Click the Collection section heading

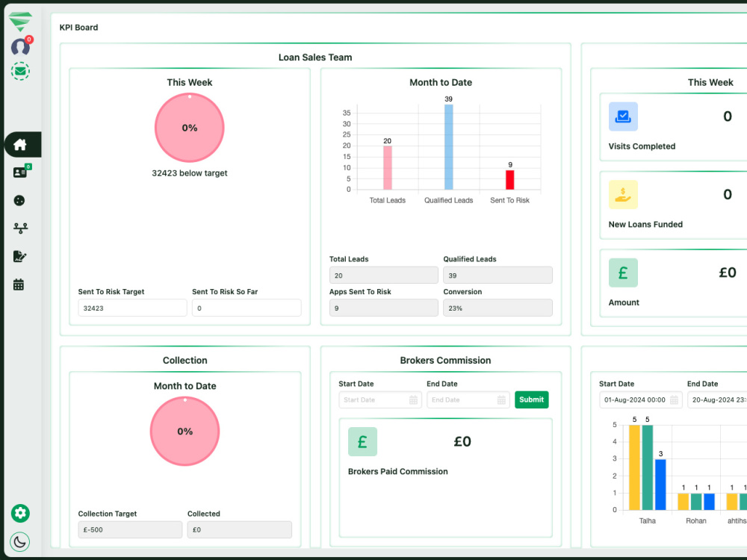click(185, 361)
